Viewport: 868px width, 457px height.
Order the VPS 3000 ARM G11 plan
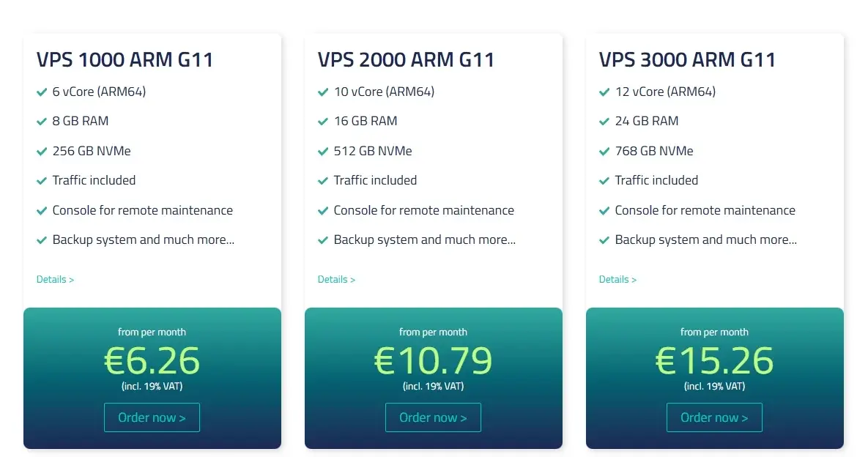pos(714,417)
